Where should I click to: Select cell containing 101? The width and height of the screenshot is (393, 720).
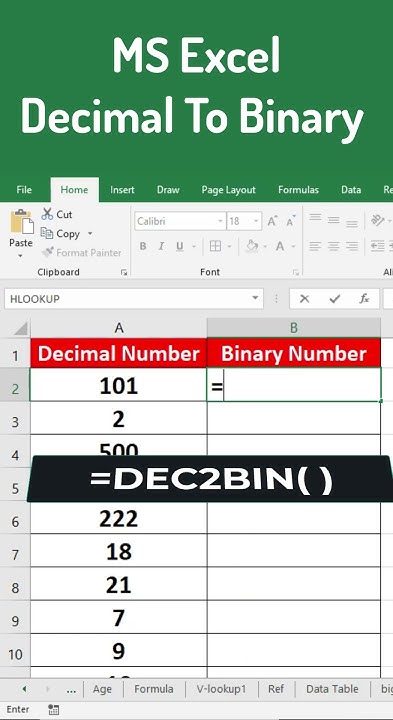pyautogui.click(x=118, y=384)
